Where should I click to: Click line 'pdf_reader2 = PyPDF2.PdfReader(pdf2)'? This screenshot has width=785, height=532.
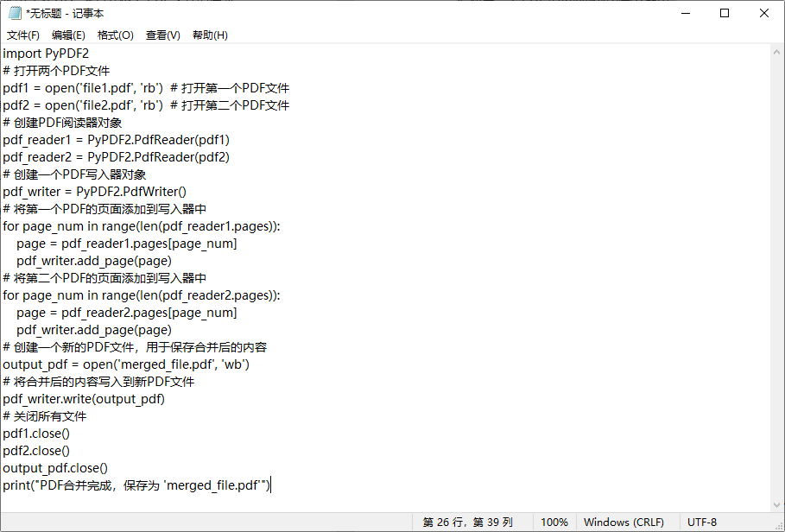(x=116, y=157)
